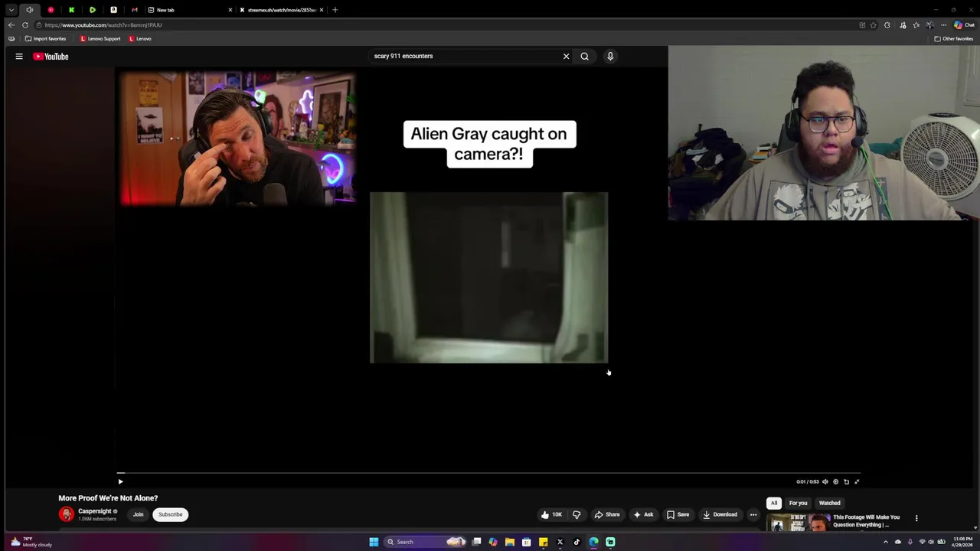Click the Ask button

[x=643, y=514]
